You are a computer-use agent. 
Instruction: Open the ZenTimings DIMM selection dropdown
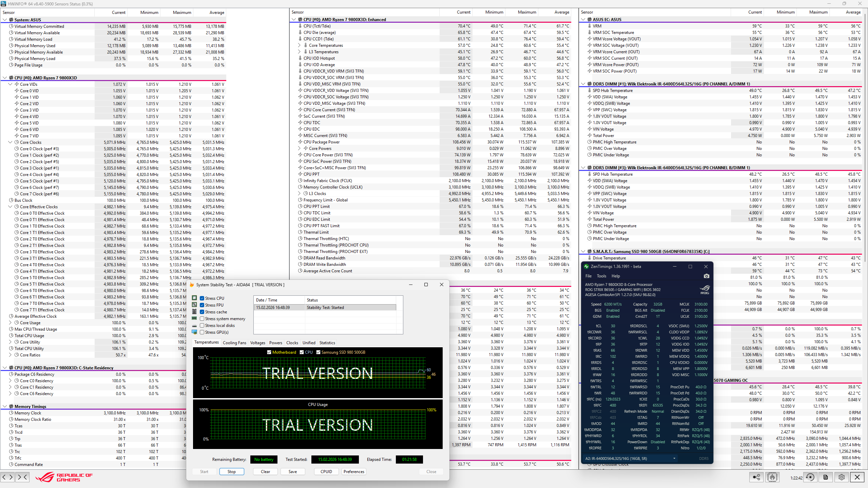(674, 458)
